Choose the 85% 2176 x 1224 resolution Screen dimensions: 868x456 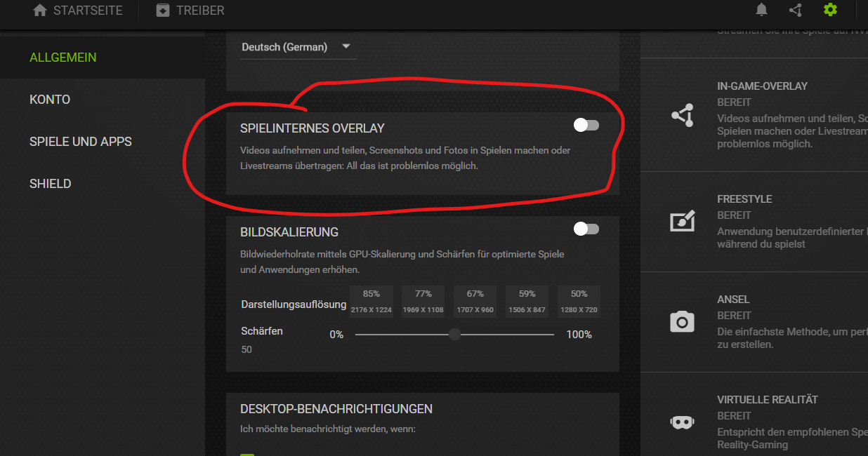[371, 302]
